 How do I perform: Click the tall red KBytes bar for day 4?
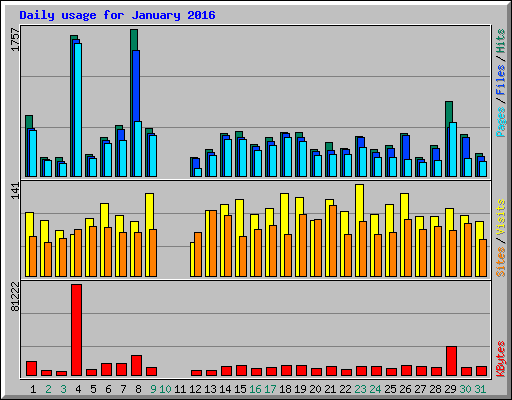click(76, 330)
